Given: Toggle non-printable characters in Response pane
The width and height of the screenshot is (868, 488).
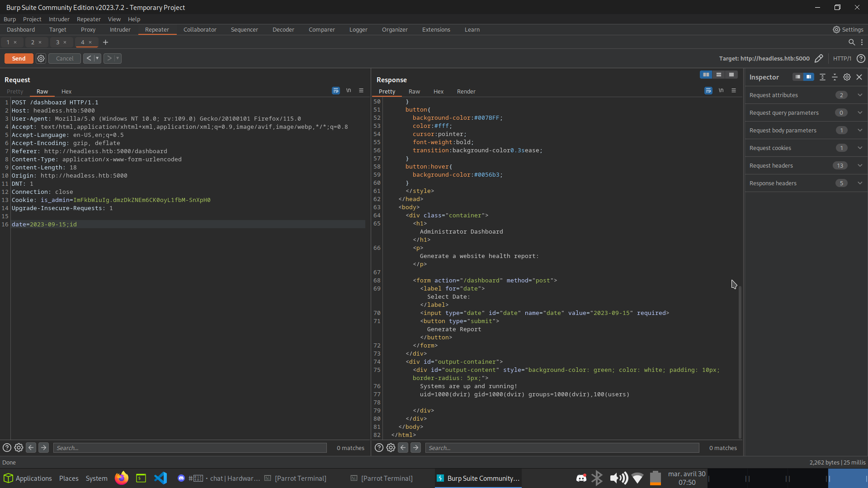Looking at the screenshot, I should pos(721,91).
